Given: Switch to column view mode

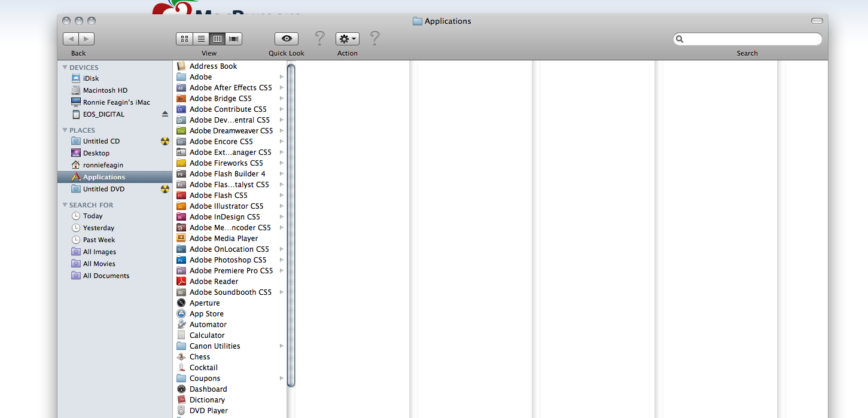Looking at the screenshot, I should click(217, 39).
